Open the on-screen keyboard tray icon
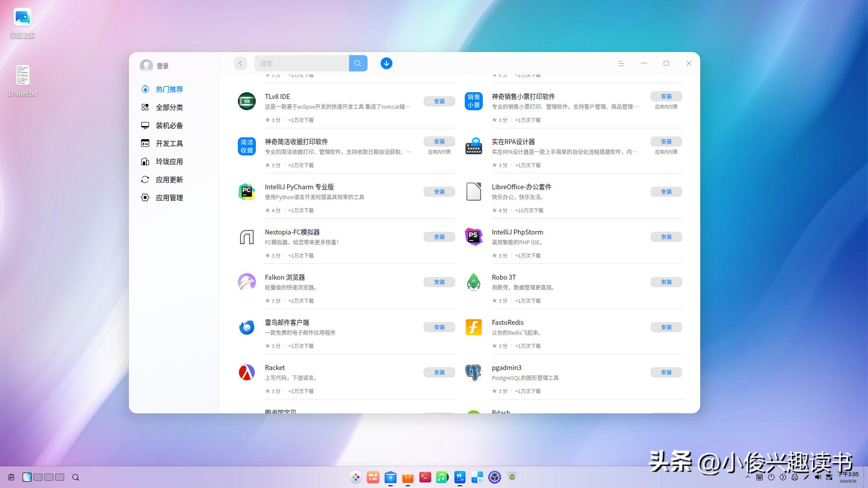Image resolution: width=868 pixels, height=488 pixels. coord(759,477)
